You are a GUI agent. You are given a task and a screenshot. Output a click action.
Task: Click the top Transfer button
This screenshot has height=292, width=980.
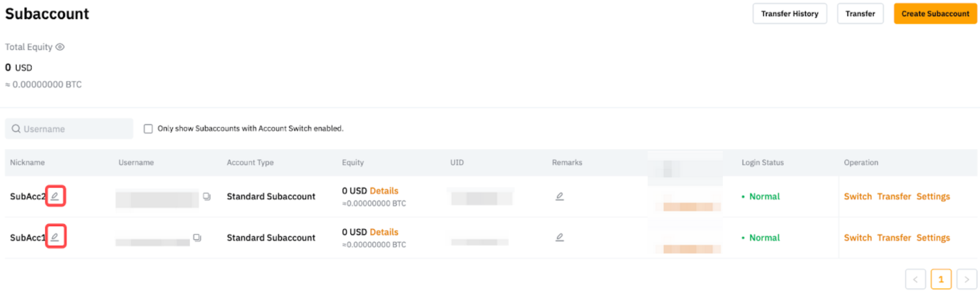tap(860, 14)
